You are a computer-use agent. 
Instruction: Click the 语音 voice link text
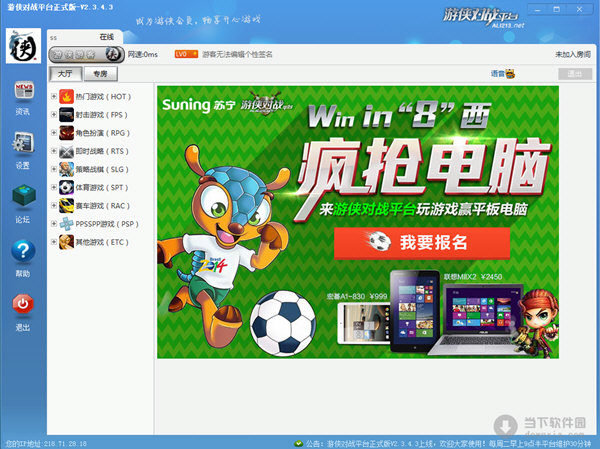497,73
